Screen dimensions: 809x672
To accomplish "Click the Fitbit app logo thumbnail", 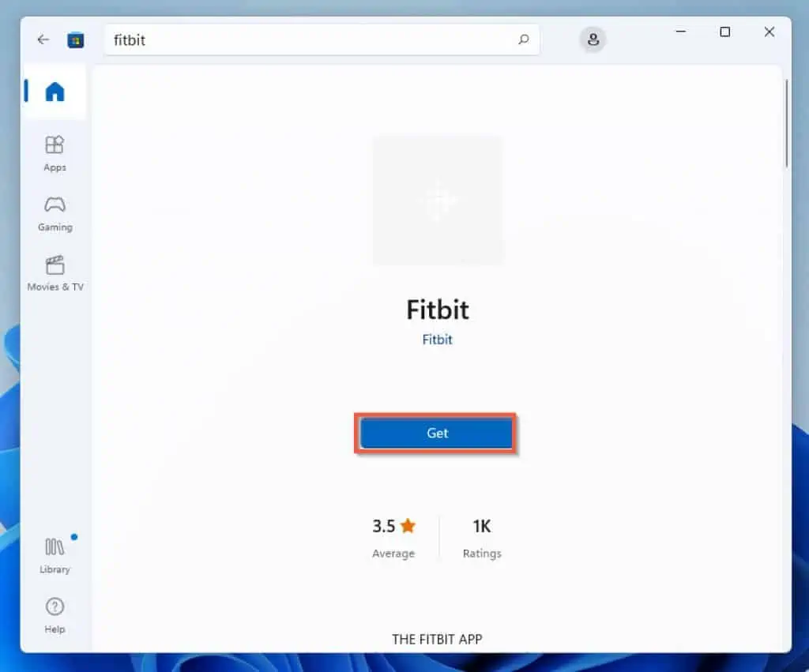I will point(437,200).
